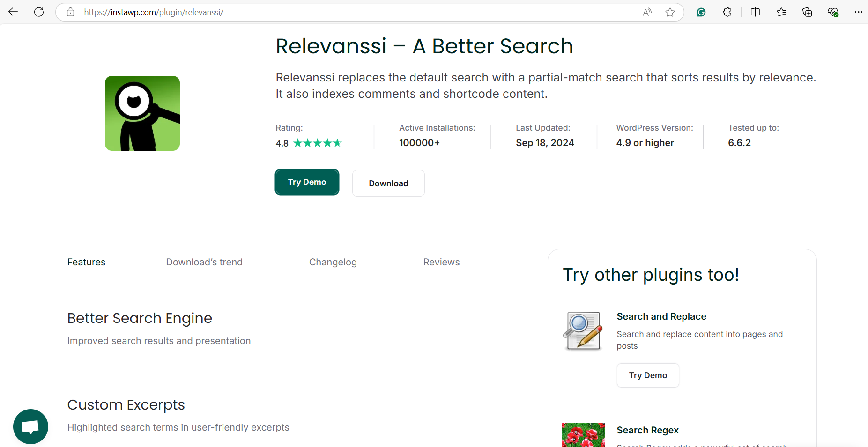
Task: Click 'Highlighted search terms in user-friendly excerpts' text
Action: 178,427
